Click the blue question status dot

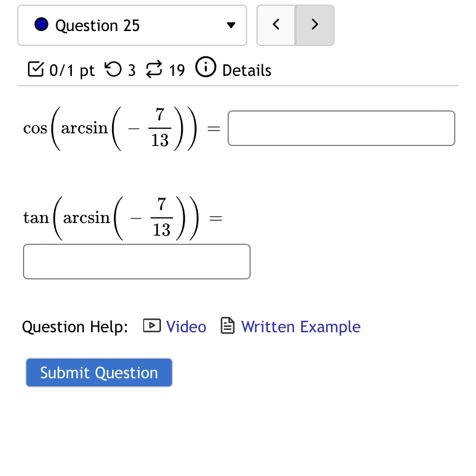point(40,25)
